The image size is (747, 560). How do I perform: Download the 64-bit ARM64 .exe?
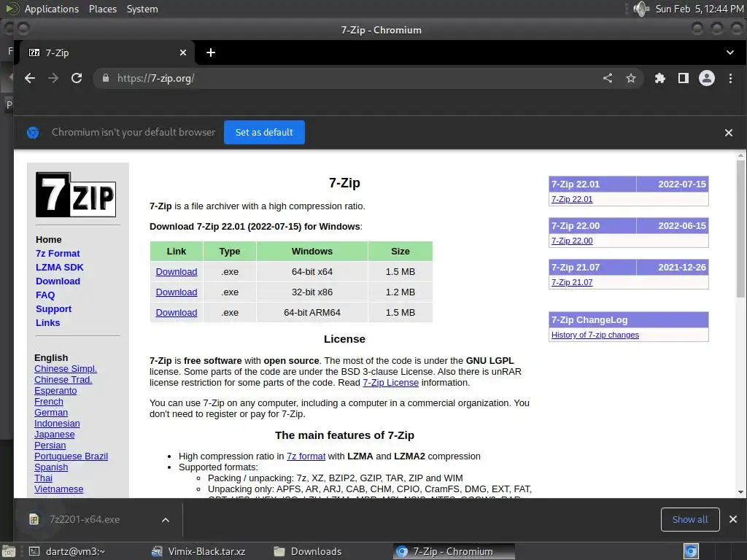click(177, 312)
